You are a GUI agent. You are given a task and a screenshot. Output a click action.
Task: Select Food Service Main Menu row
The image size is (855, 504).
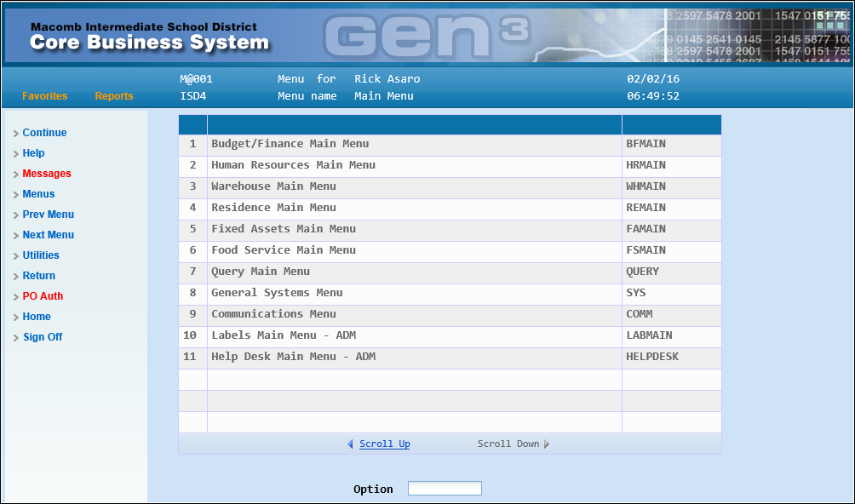(450, 251)
